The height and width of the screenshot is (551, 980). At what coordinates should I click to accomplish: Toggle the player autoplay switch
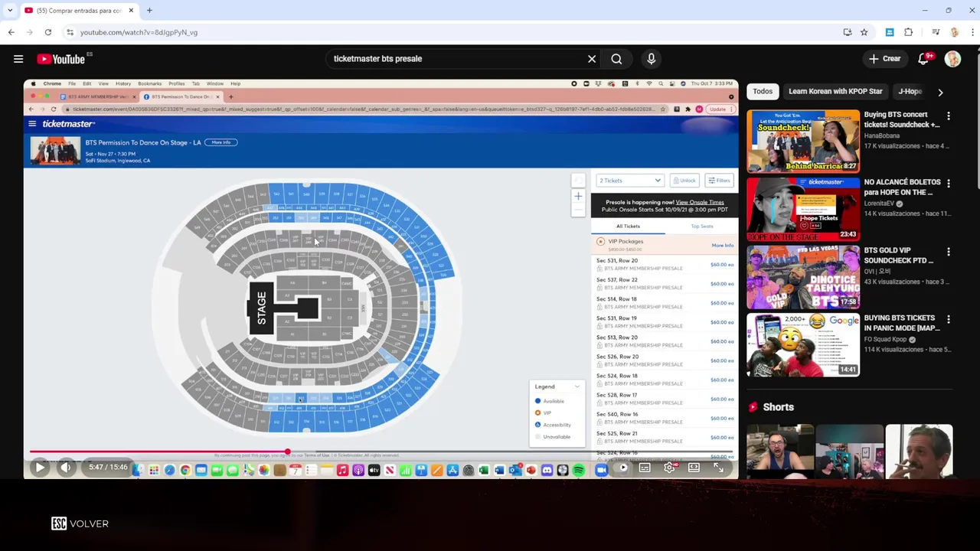pyautogui.click(x=622, y=468)
